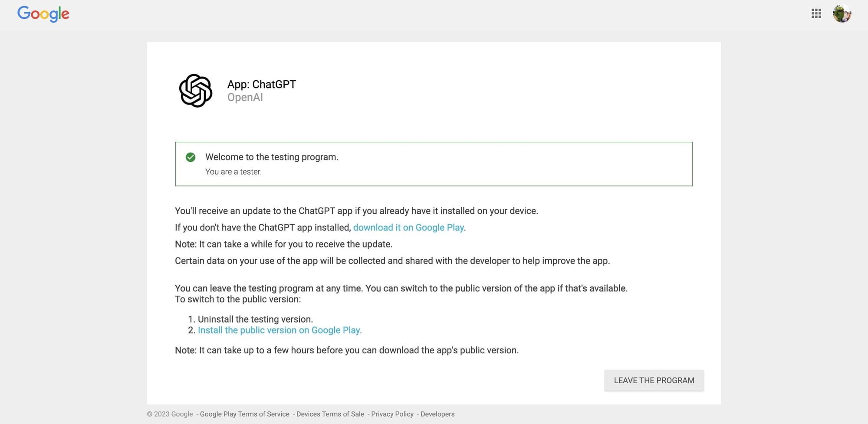Click the data collection notice sentence
This screenshot has height=424, width=868.
[392, 261]
